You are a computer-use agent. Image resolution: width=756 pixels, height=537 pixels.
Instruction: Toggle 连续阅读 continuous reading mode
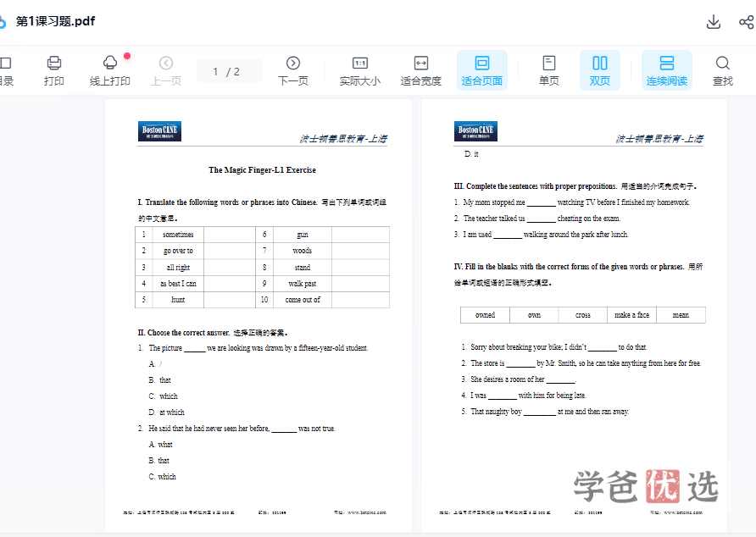[667, 71]
